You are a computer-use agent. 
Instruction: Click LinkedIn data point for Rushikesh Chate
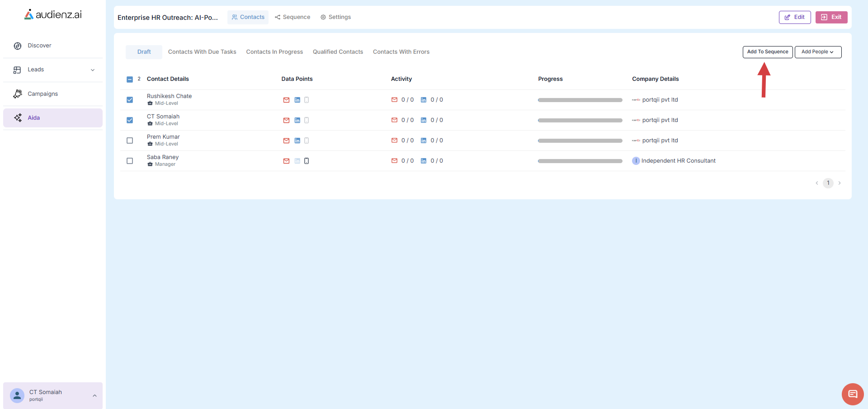click(297, 100)
